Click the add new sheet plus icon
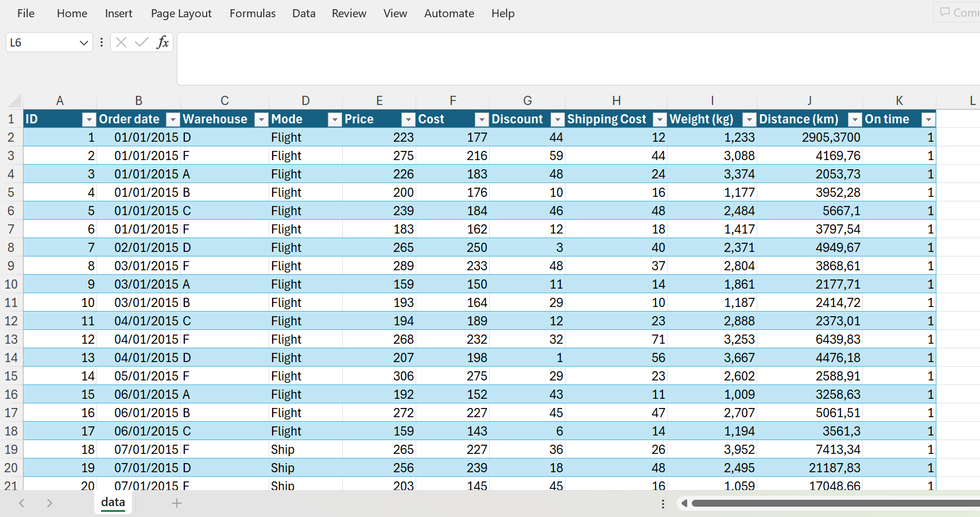Screen dimensions: 980x517 pyautogui.click(x=177, y=503)
